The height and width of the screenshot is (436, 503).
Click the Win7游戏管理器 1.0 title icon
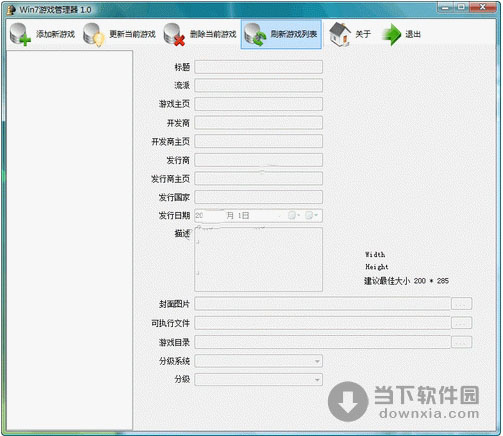(x=11, y=10)
